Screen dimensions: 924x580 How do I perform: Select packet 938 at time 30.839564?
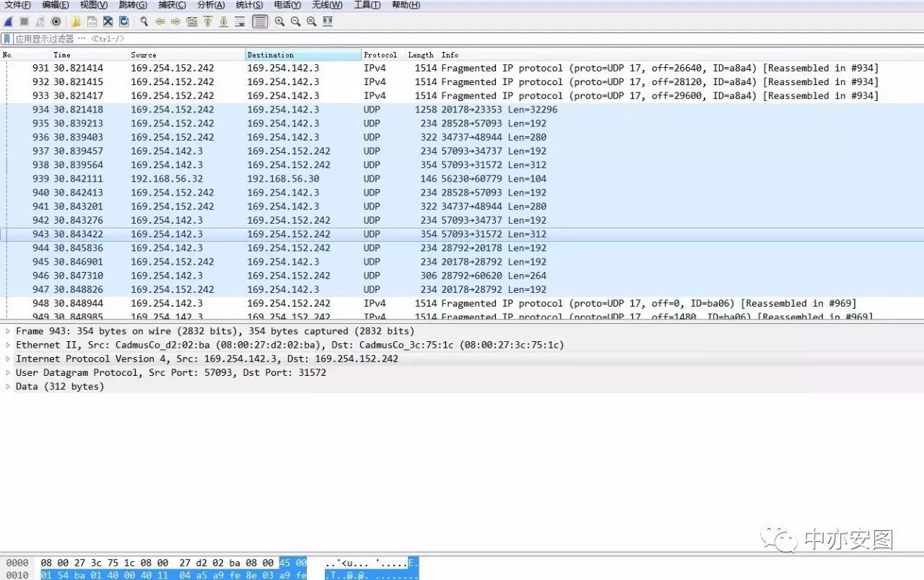[462, 164]
